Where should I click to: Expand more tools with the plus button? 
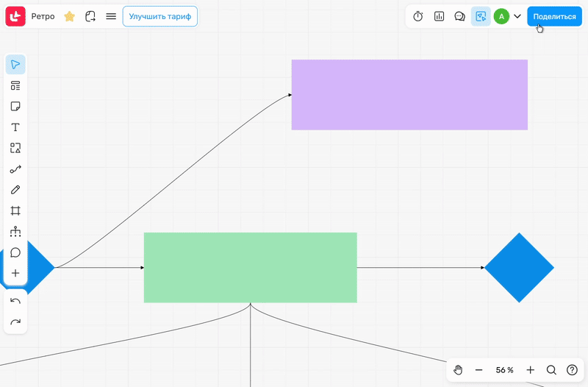[x=15, y=273]
